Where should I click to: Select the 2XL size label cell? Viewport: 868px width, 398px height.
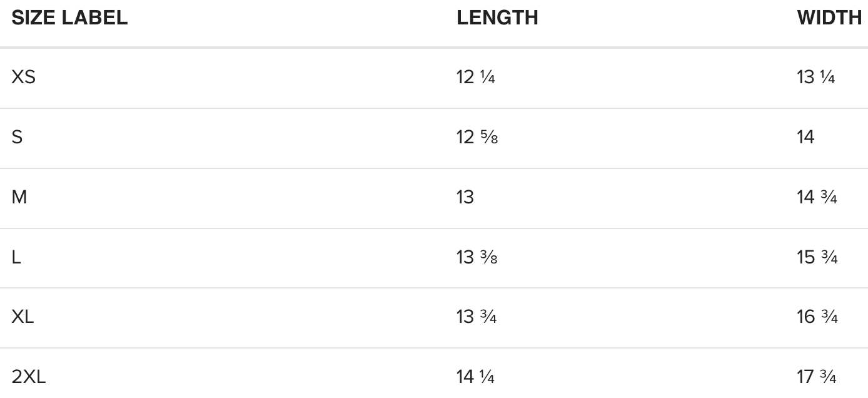click(x=29, y=377)
